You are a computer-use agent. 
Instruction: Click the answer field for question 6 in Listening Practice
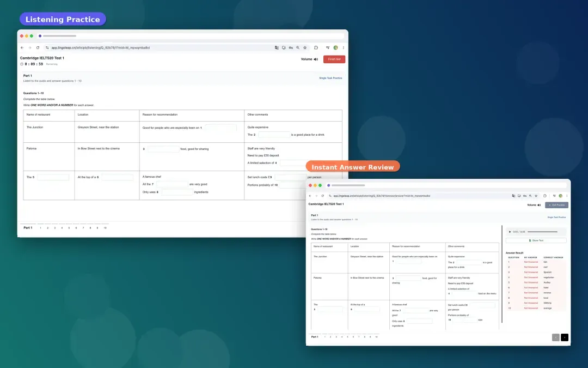(x=118, y=177)
